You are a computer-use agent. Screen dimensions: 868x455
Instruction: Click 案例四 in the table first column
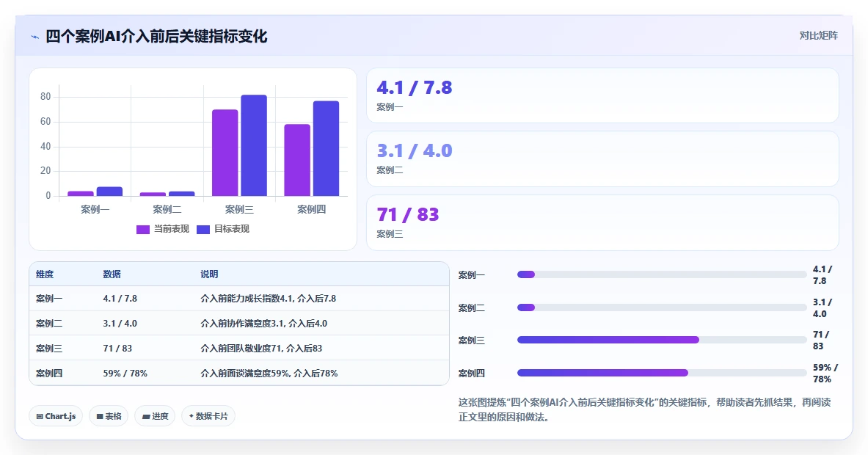49,373
